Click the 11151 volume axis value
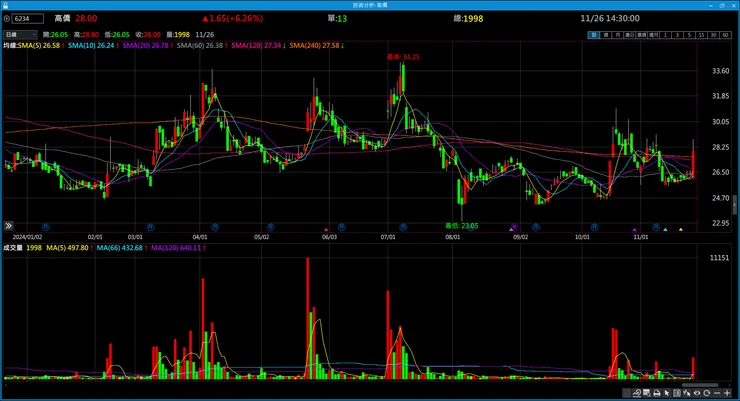Screen dimensions: 740x401 coord(719,258)
